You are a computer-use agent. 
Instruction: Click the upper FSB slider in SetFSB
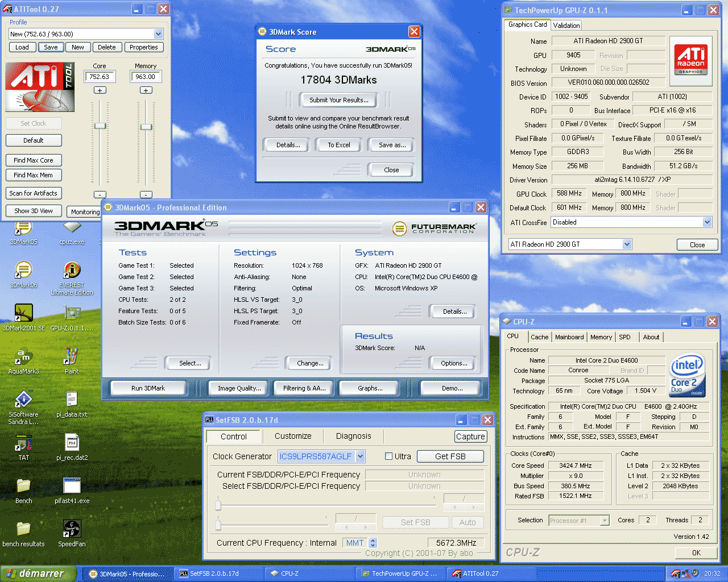pyautogui.click(x=218, y=505)
